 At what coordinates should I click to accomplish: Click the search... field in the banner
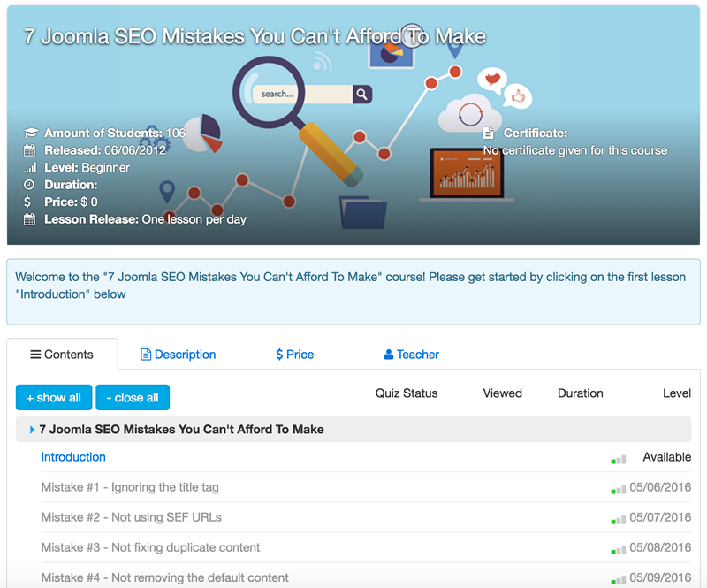[302, 95]
